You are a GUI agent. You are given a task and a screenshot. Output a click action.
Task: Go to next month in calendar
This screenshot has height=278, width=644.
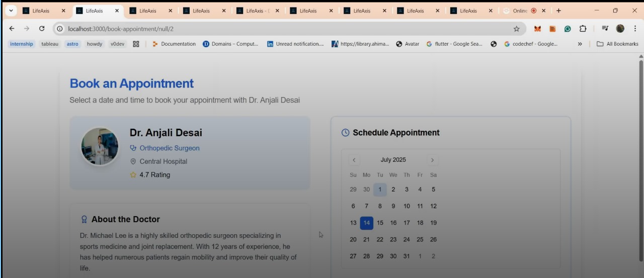click(432, 160)
